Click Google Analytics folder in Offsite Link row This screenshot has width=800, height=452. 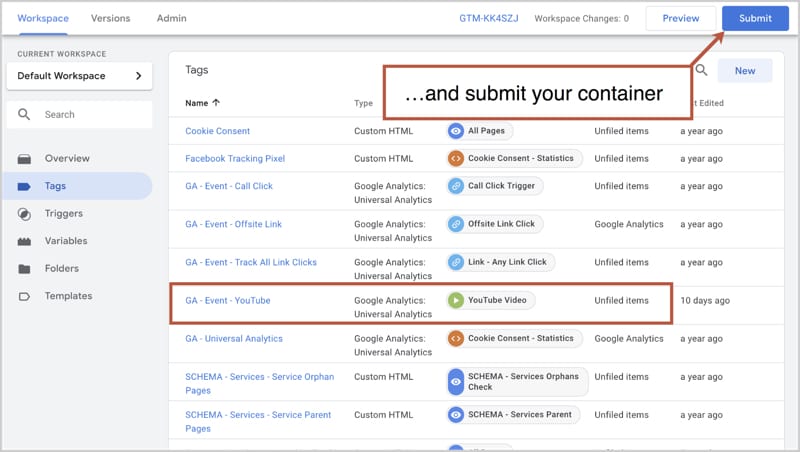(629, 224)
